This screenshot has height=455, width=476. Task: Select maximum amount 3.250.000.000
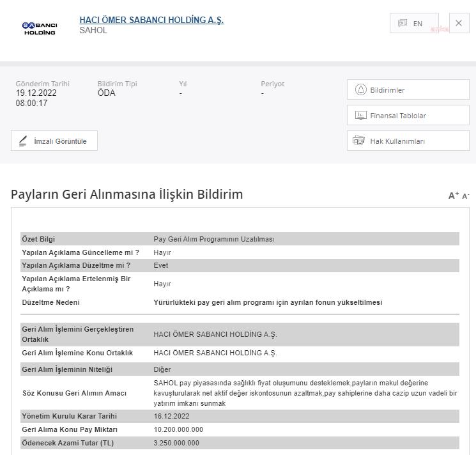pyautogui.click(x=176, y=443)
